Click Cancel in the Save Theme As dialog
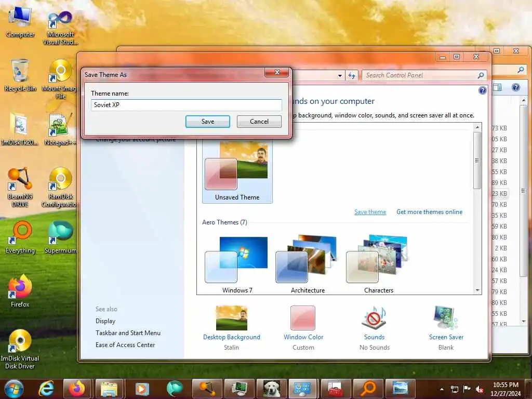The width and height of the screenshot is (532, 399). tap(259, 122)
